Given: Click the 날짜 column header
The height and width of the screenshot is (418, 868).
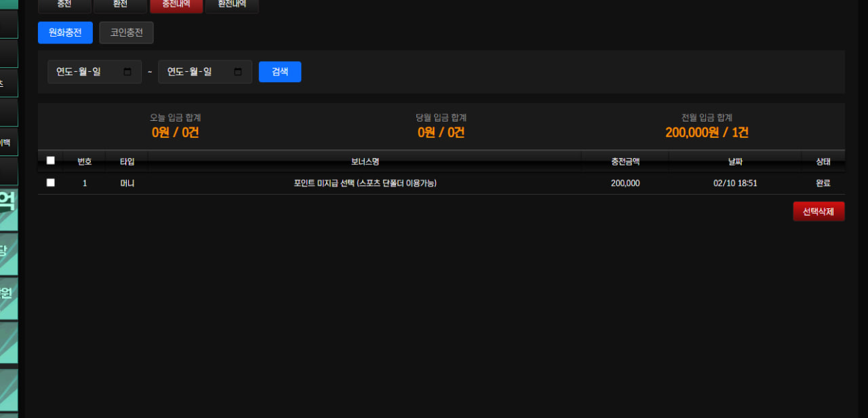Looking at the screenshot, I should [735, 161].
